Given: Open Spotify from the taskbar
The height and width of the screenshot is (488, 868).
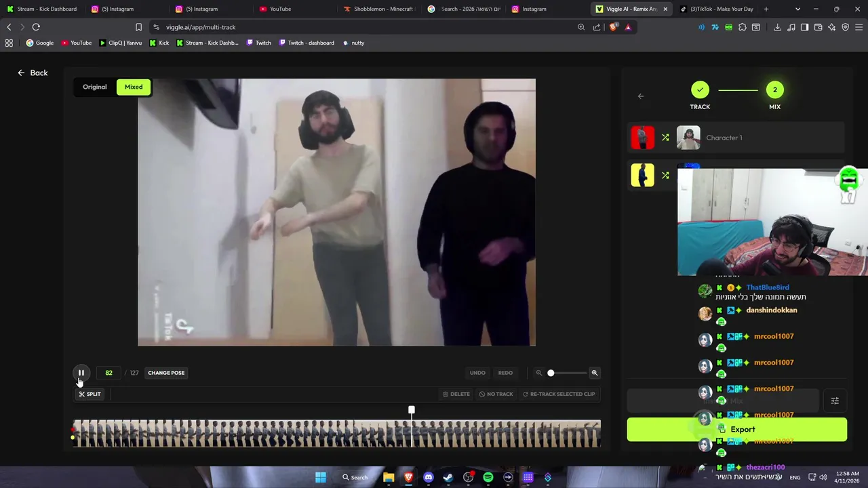Looking at the screenshot, I should pos(488,477).
